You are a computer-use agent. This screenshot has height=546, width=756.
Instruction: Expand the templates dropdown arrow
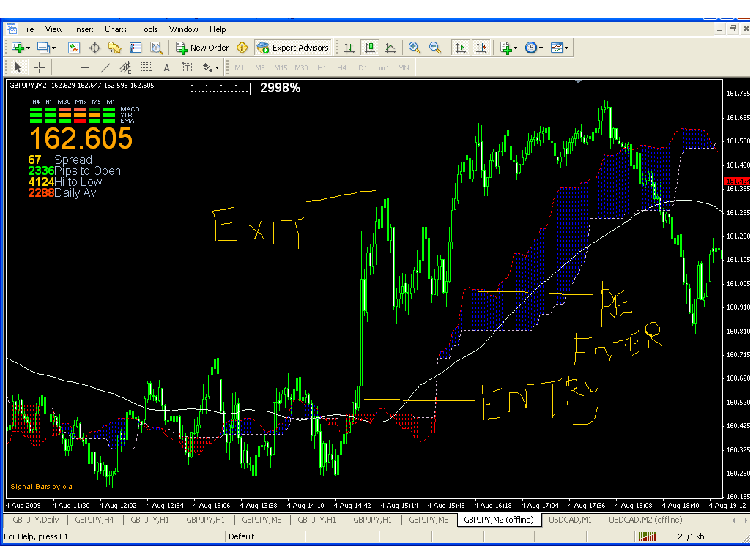click(x=566, y=48)
